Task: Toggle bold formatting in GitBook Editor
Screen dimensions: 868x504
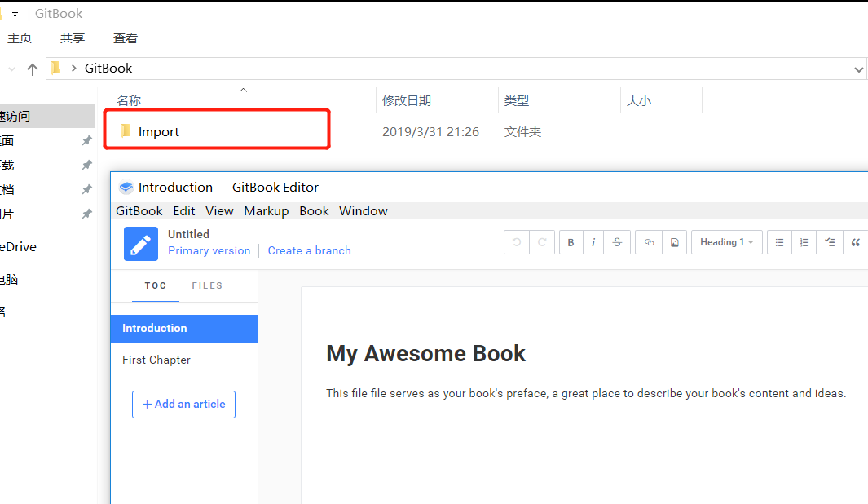Action: [571, 242]
